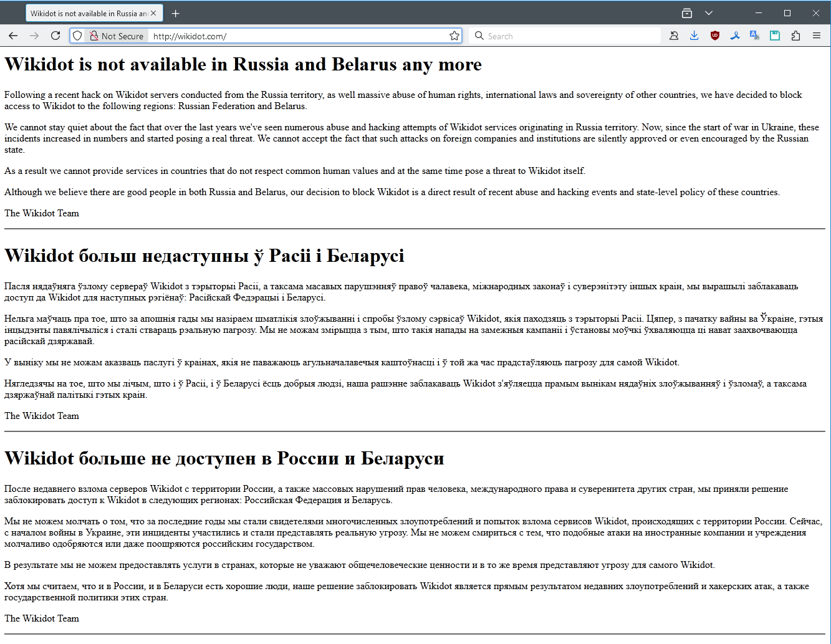The height and width of the screenshot is (644, 831).
Task: Open the tracking protection shield in address bar
Action: pos(78,36)
